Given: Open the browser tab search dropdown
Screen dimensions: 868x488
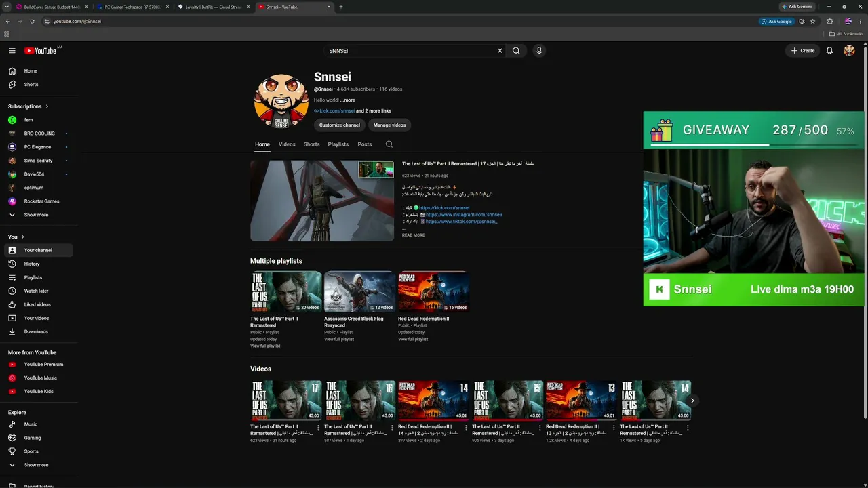Looking at the screenshot, I should tap(7, 7).
